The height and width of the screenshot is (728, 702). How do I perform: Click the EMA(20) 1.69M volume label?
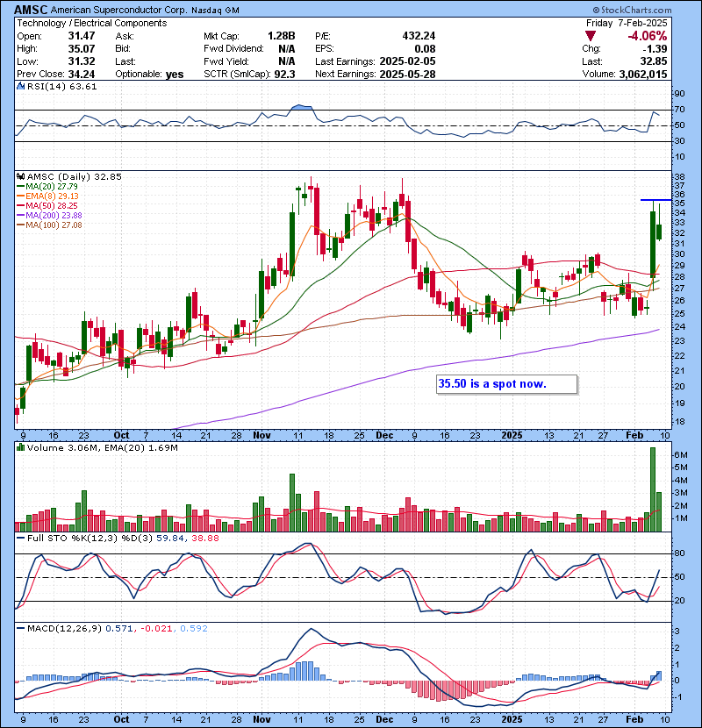[141, 447]
